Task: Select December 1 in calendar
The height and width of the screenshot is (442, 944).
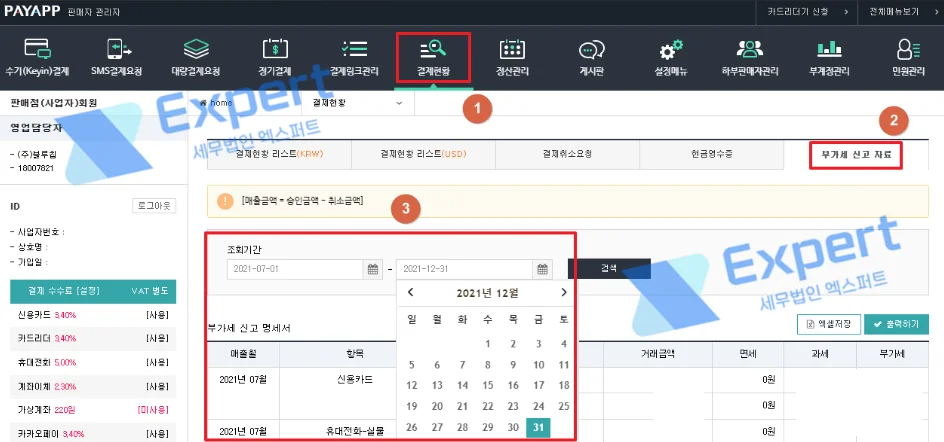Action: pos(488,344)
